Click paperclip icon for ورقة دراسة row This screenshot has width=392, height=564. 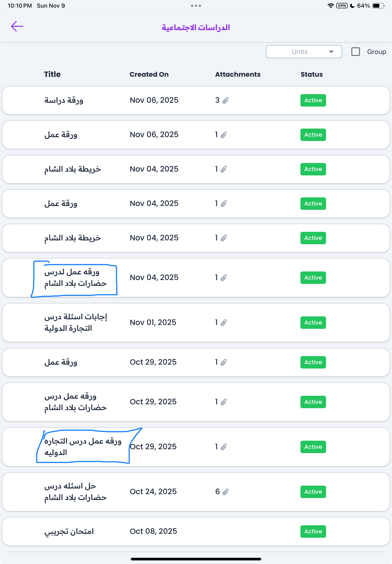[x=225, y=100]
